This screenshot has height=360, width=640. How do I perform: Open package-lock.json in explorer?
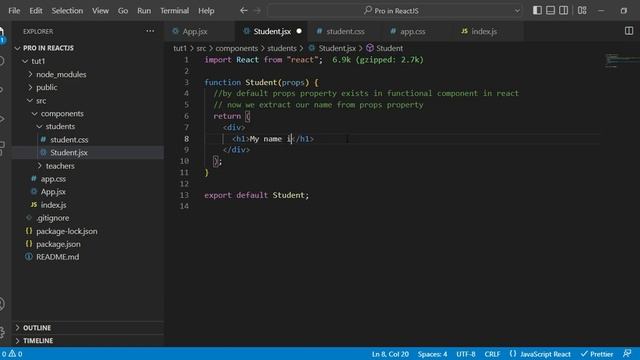pyautogui.click(x=88, y=231)
